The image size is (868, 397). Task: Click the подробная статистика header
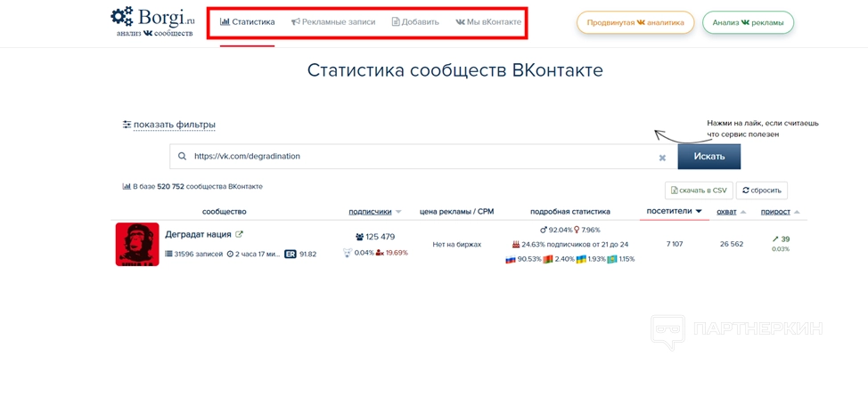tap(570, 211)
